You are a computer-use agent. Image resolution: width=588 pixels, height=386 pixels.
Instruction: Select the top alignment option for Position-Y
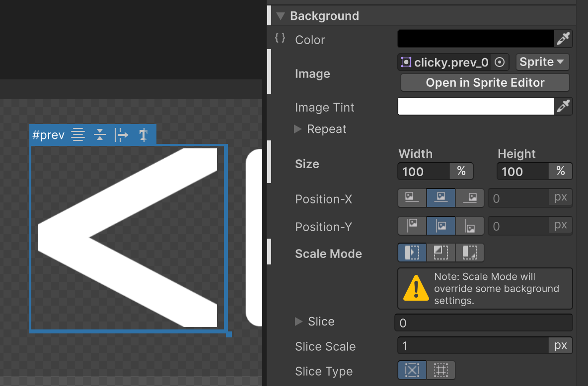412,226
